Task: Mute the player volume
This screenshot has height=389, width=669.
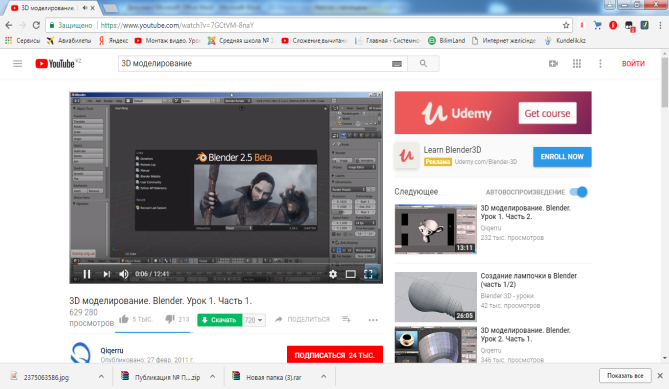Action: click(124, 274)
